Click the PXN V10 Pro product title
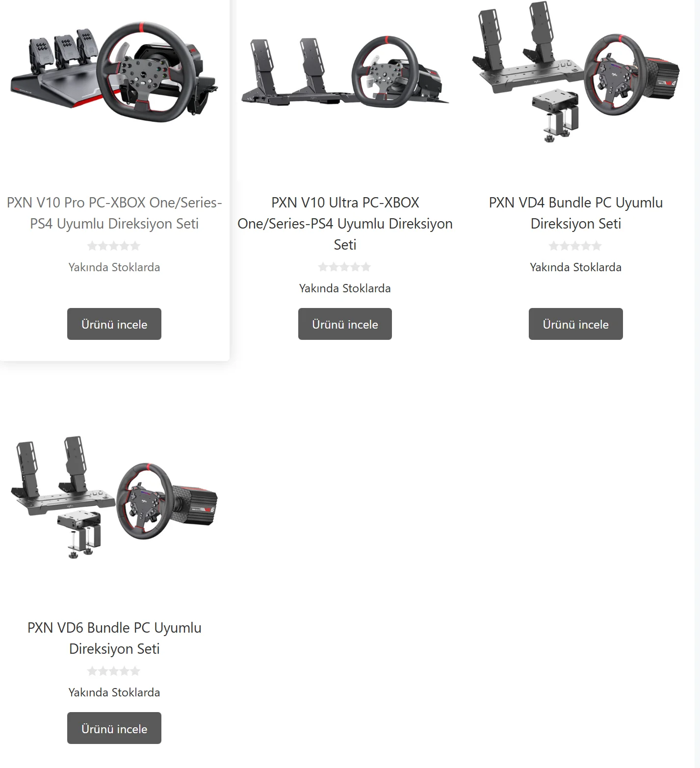This screenshot has height=768, width=700. pyautogui.click(x=114, y=213)
